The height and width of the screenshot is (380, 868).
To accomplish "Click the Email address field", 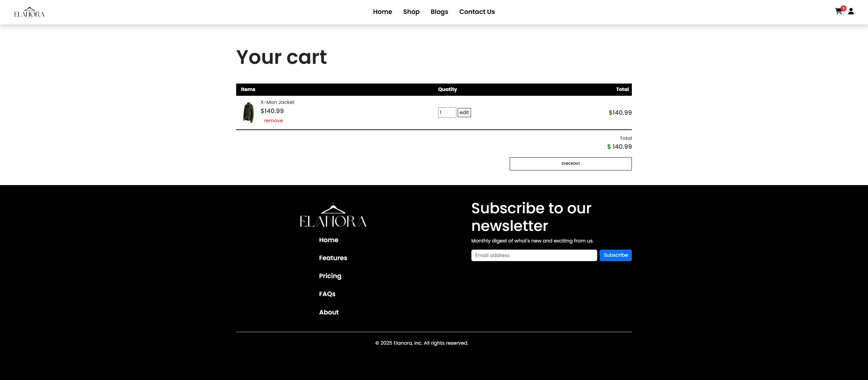I will (534, 255).
